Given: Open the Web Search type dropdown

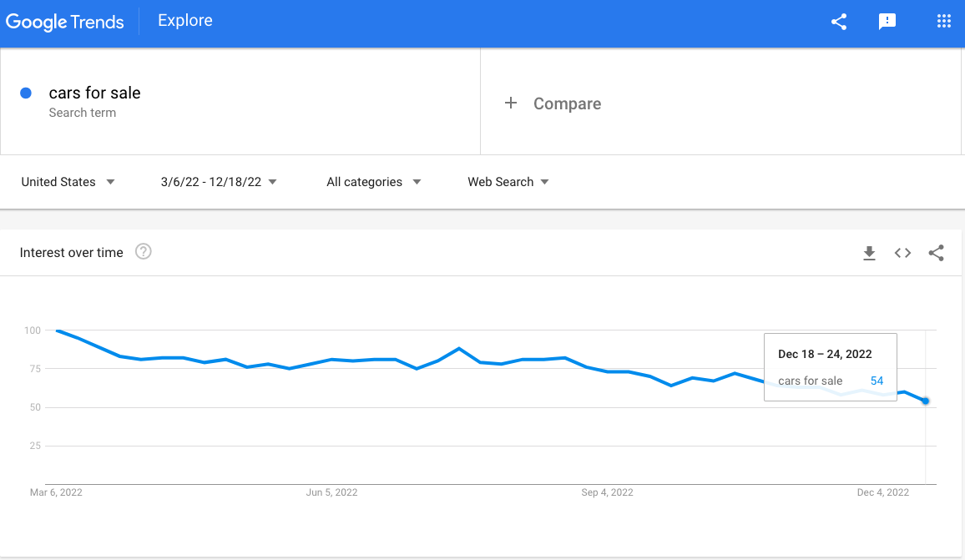Looking at the screenshot, I should point(508,182).
